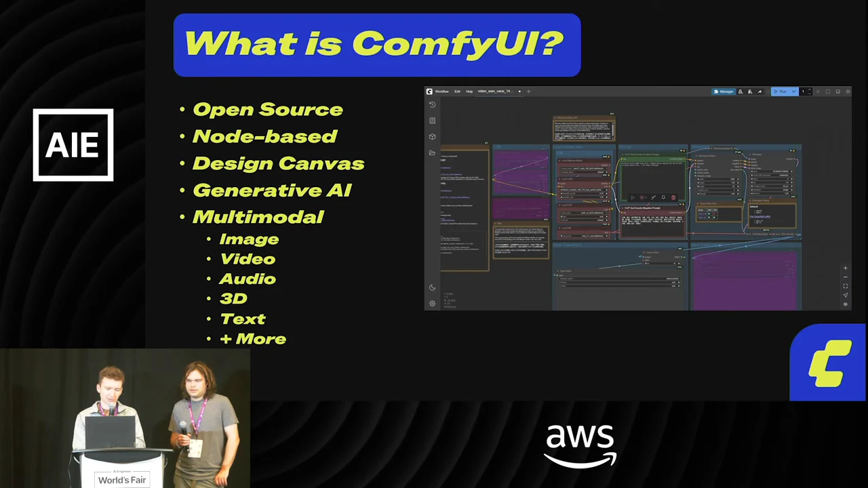Open the node color picker in node toolbar

[x=643, y=198]
